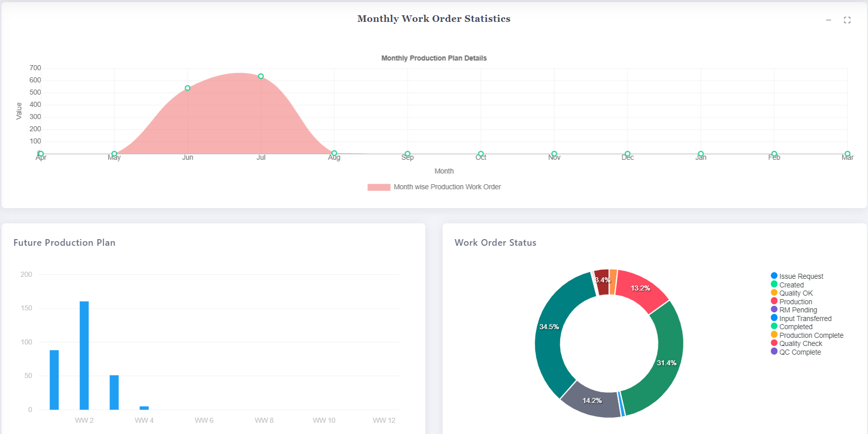Click the Monthly Work Order Statistics heading
Image resolution: width=868 pixels, height=434 pixels.
click(433, 19)
